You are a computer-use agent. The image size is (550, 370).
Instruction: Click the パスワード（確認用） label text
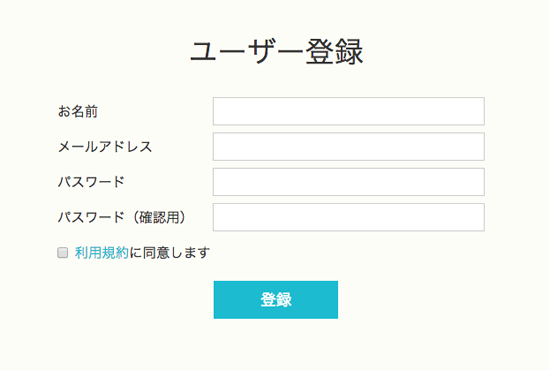point(121,217)
